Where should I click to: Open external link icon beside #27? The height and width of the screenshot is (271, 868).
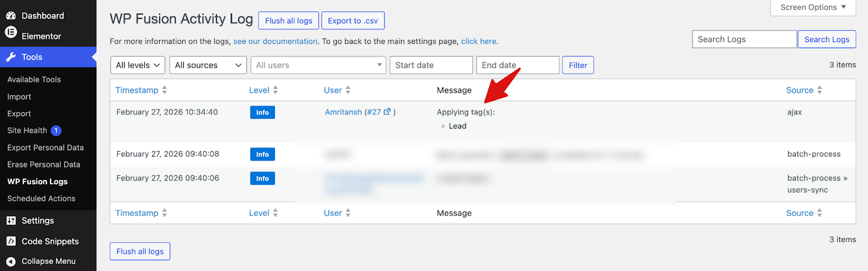click(x=387, y=112)
